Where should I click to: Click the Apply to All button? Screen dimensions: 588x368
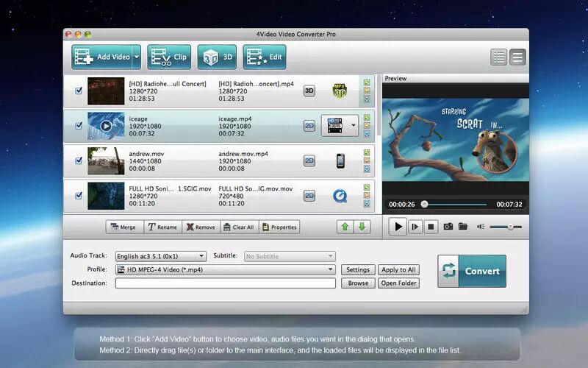point(398,269)
